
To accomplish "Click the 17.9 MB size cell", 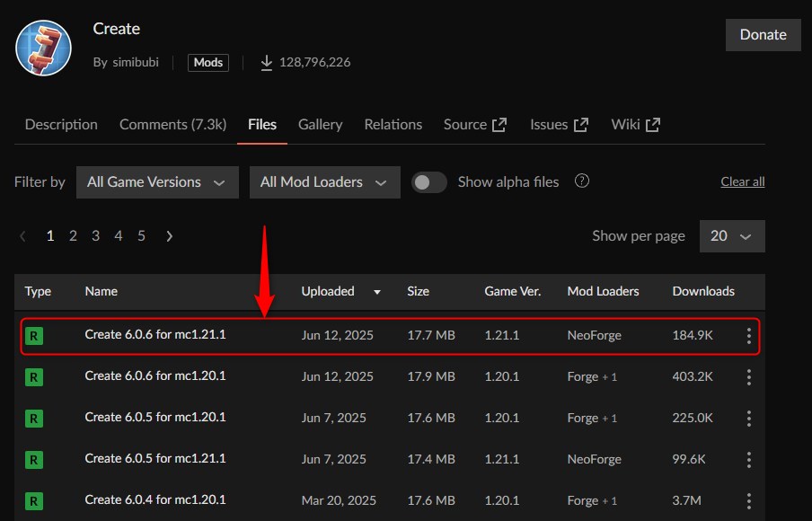I will click(x=431, y=377).
